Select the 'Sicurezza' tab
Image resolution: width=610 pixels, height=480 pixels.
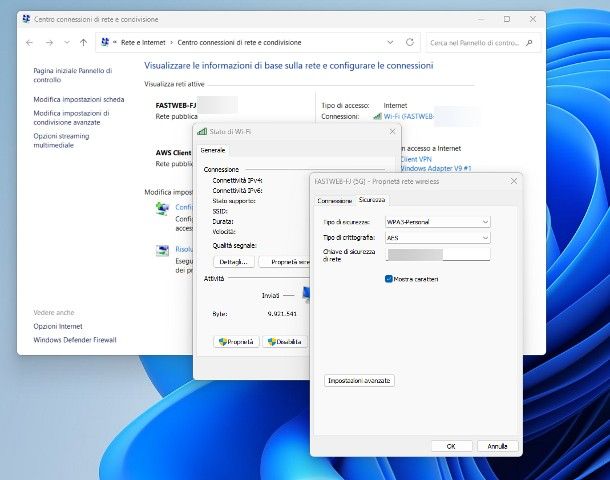tap(372, 200)
